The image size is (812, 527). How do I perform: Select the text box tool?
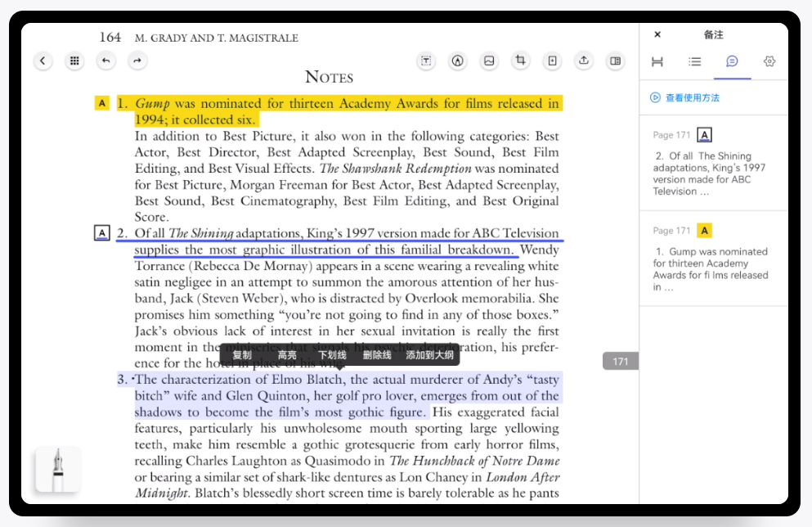click(426, 61)
